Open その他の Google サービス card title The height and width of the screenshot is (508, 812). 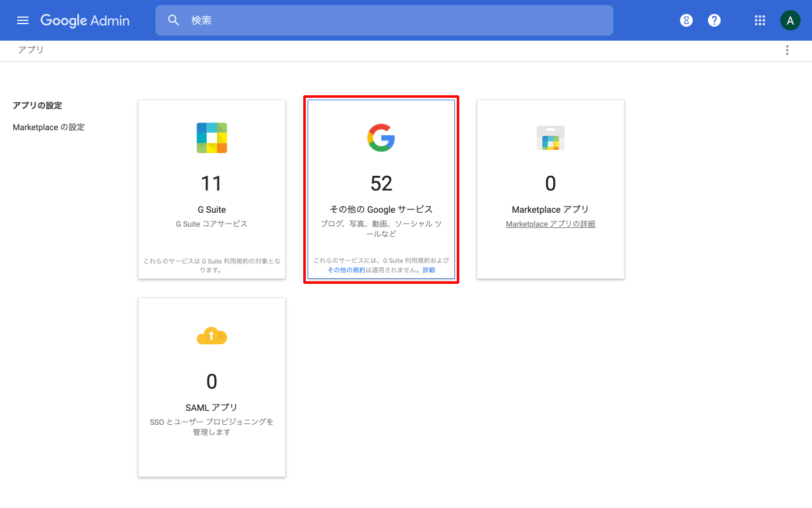pos(381,210)
